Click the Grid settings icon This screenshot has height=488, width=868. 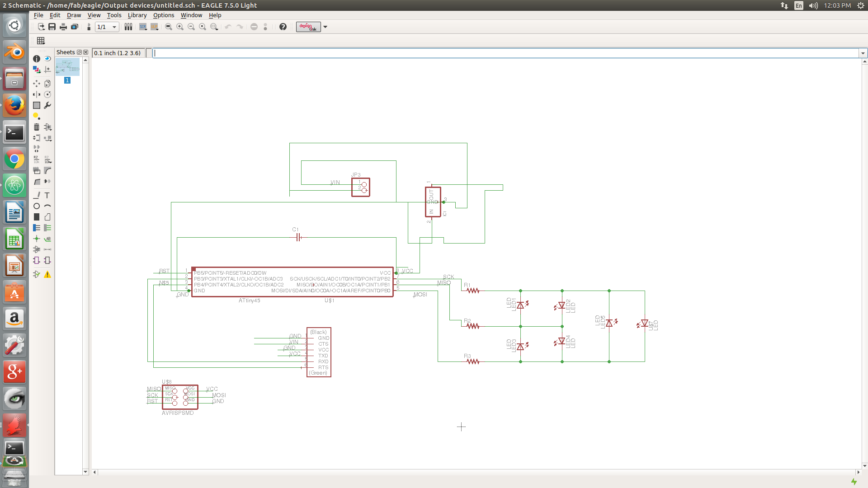pos(41,41)
